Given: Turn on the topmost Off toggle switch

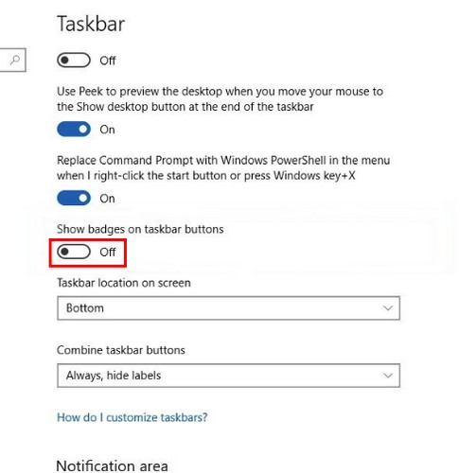Looking at the screenshot, I should [74, 60].
